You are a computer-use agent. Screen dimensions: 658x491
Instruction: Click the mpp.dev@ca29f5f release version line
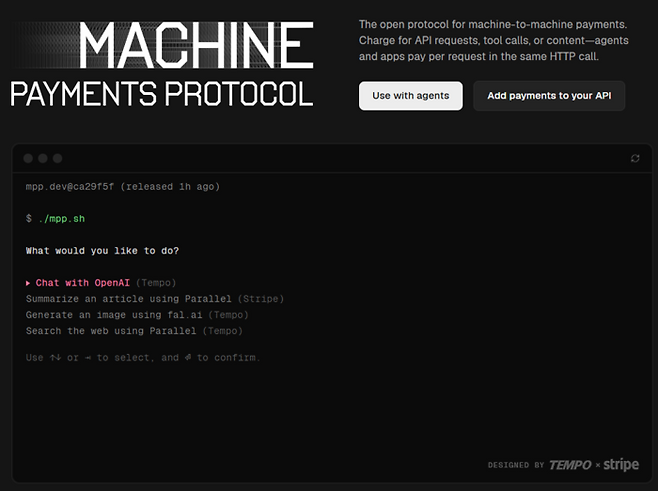122,186
